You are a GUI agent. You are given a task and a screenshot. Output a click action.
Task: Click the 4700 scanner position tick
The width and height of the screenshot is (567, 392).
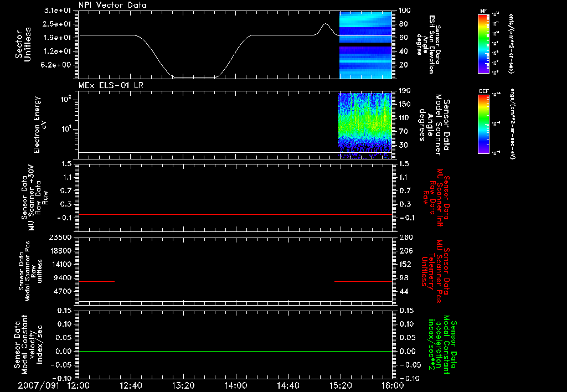63,291
